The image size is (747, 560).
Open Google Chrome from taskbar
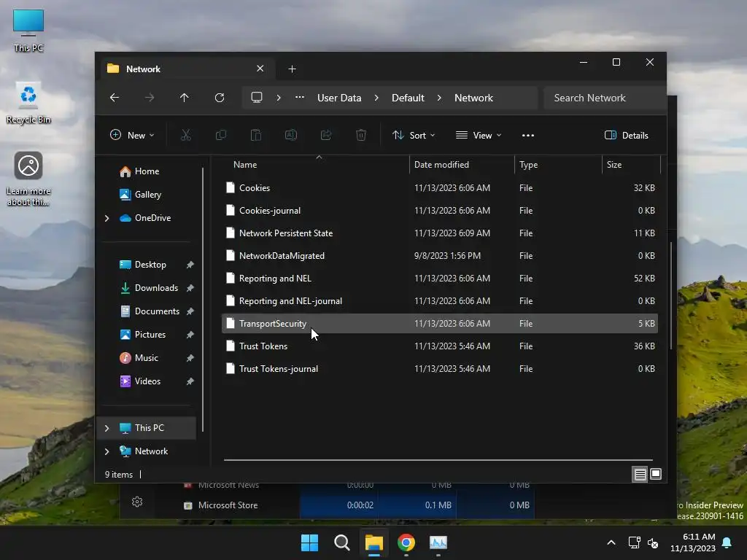coord(406,542)
